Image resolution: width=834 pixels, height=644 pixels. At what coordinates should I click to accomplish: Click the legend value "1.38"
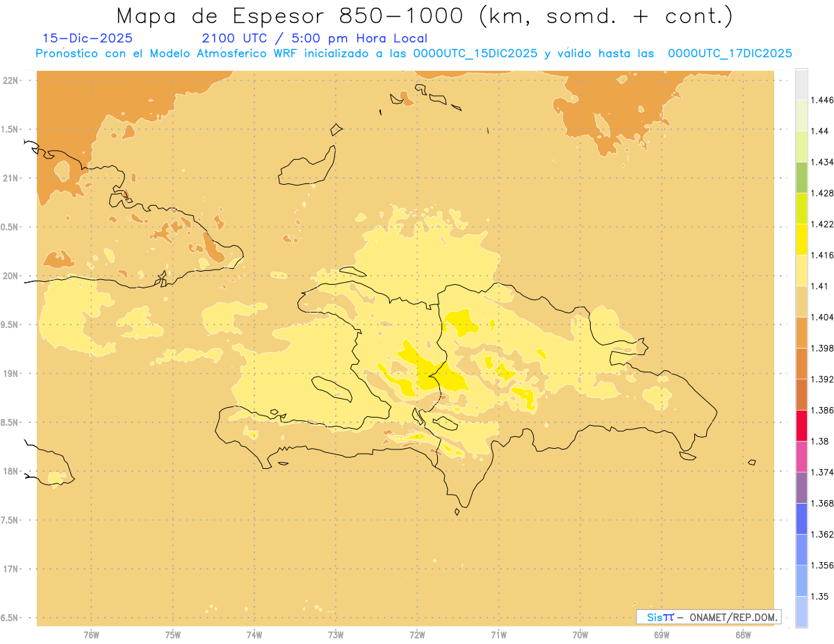(x=820, y=441)
